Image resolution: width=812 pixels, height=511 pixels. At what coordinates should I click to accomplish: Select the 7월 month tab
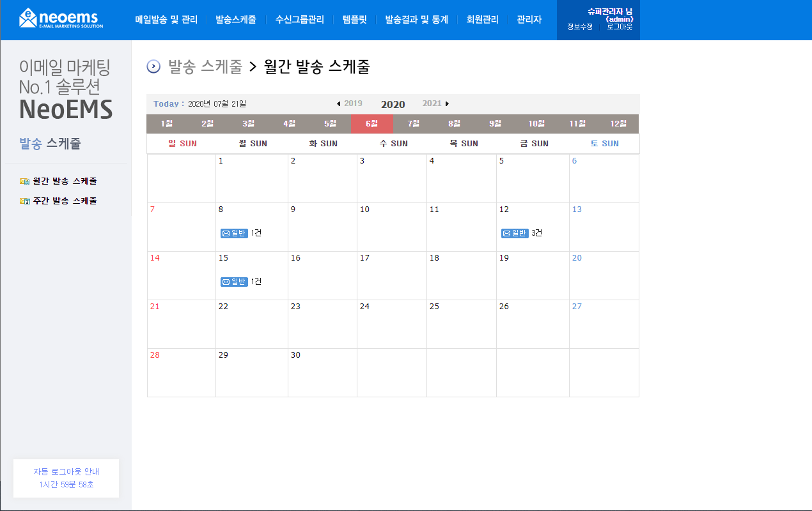[414, 124]
